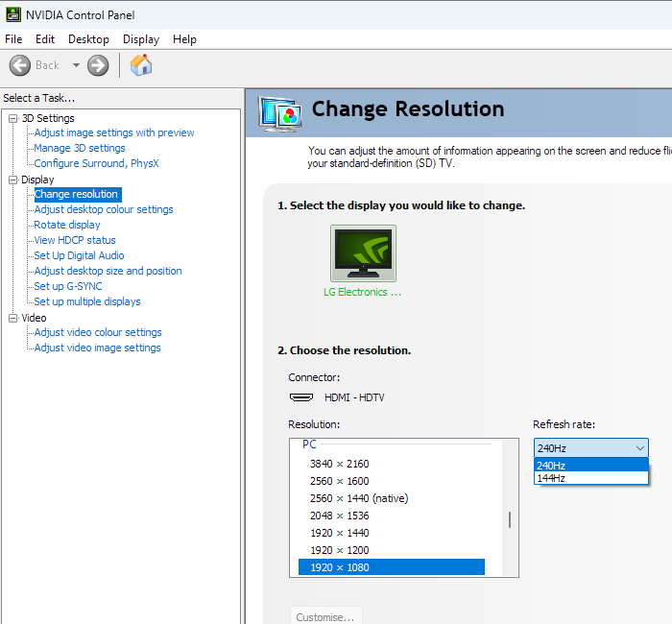Screen dimensions: 672x624
Task: Choose 144Hz from the dropdown list
Action: point(591,478)
